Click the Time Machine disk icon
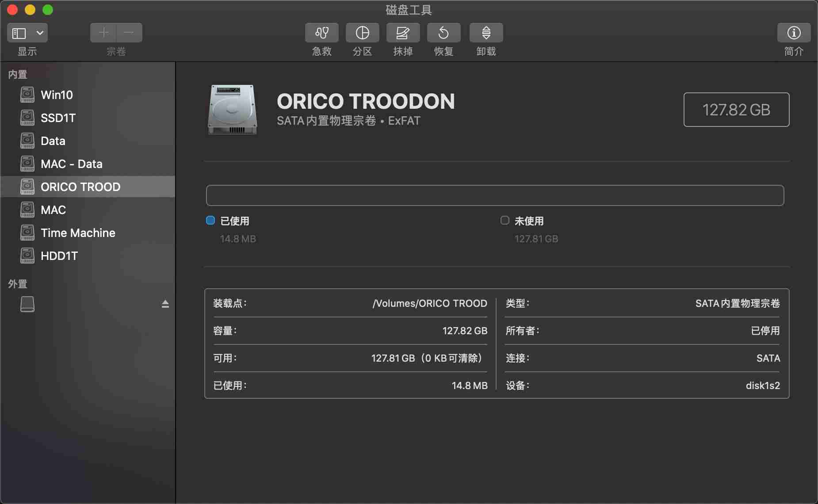 (27, 233)
